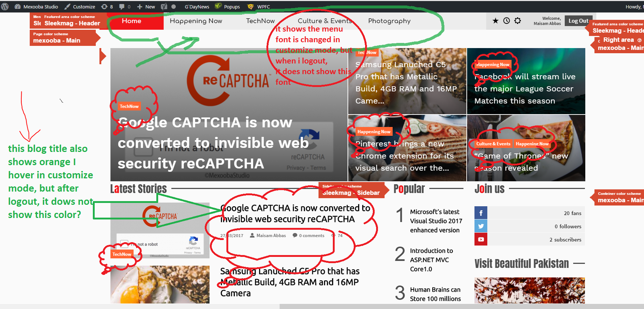644x309 pixels.
Task: Add New content from the admin bar
Action: (146, 7)
